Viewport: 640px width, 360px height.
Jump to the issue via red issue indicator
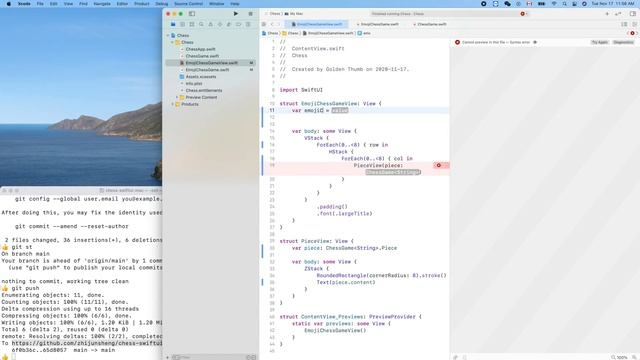point(632,33)
